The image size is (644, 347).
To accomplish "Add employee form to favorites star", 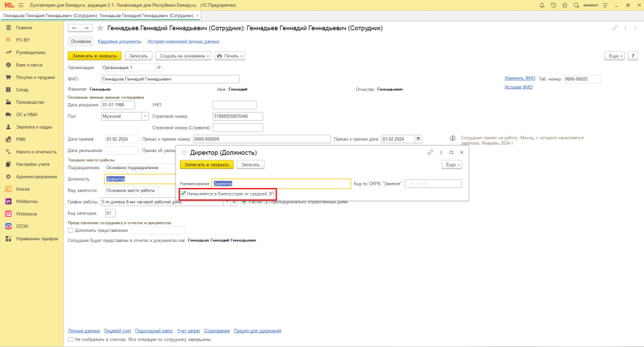I will (100, 28).
